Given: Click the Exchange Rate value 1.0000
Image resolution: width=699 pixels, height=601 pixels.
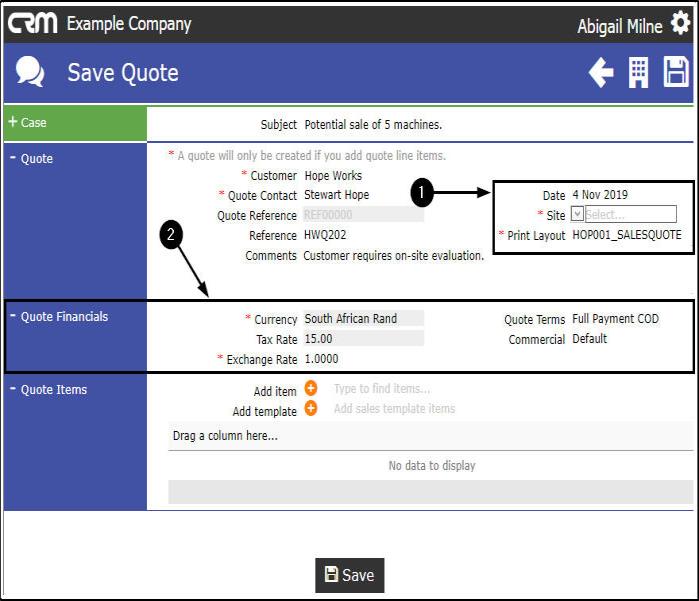Looking at the screenshot, I should [321, 359].
